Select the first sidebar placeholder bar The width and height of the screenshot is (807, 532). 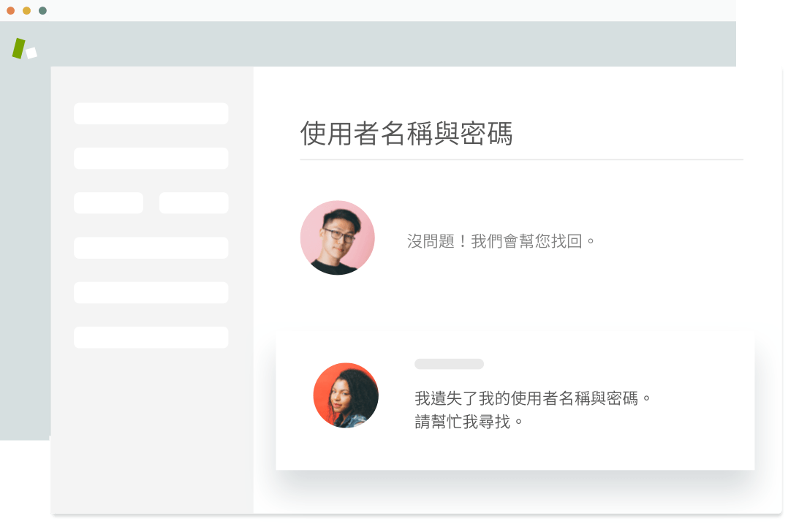151,113
